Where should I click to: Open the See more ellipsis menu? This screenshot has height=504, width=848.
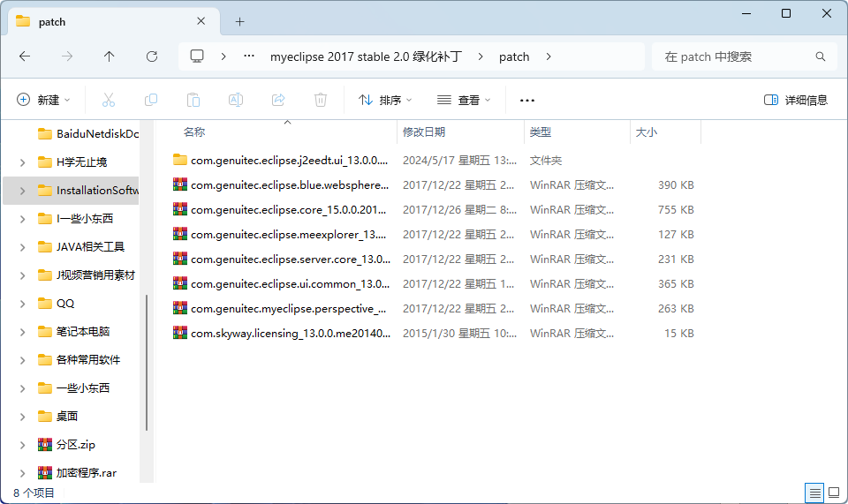tap(527, 101)
